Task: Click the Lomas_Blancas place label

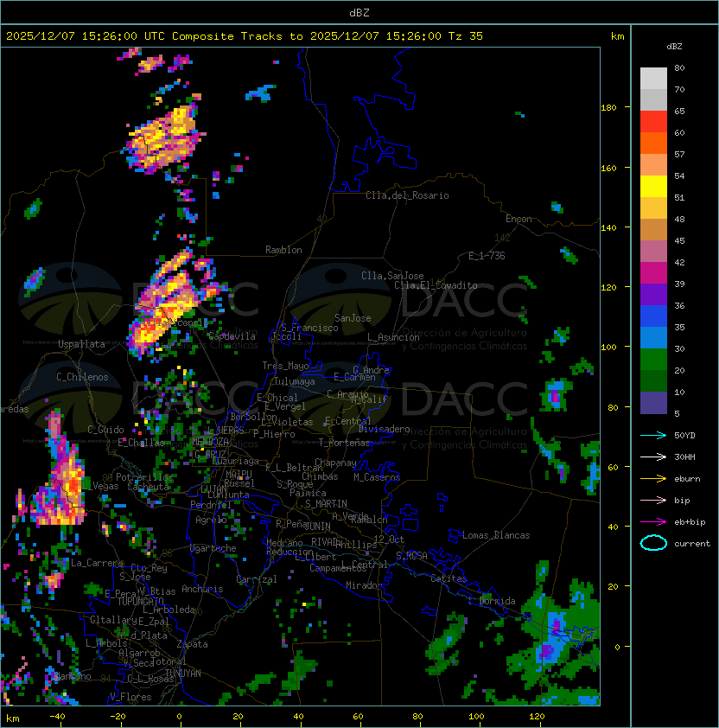Action: click(496, 535)
